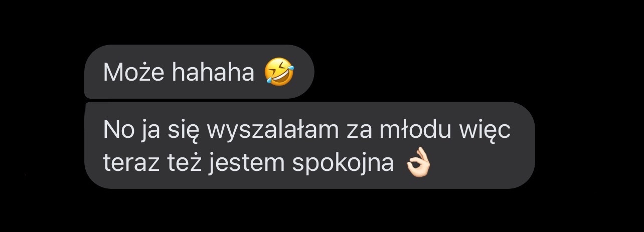Image resolution: width=644 pixels, height=232 pixels.
Task: Click the OK hand emoji
Action: [418, 164]
